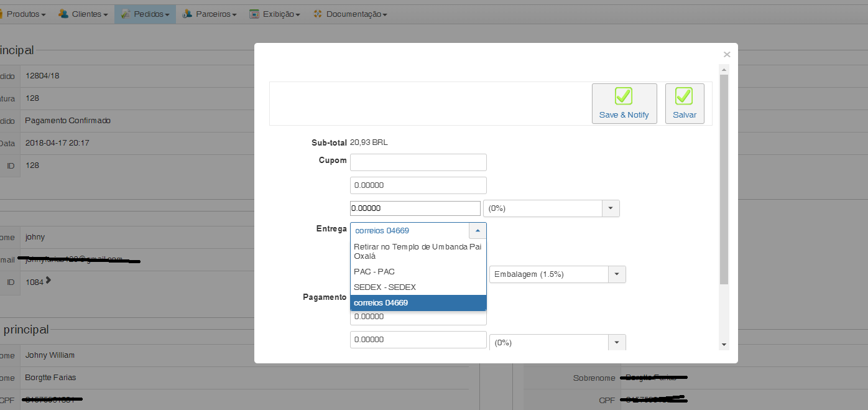Click the Exibição window icon
The height and width of the screenshot is (410, 868).
click(x=254, y=14)
